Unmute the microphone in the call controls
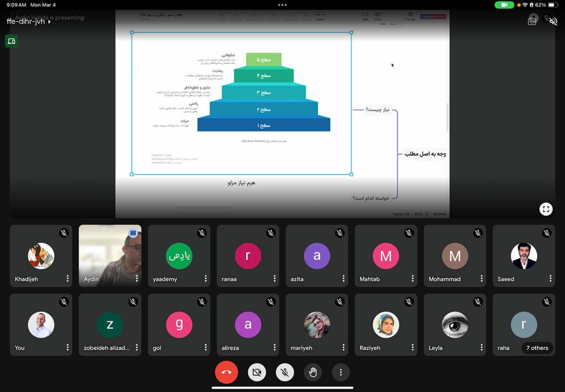Screen dimensions: 565x392 285,373
